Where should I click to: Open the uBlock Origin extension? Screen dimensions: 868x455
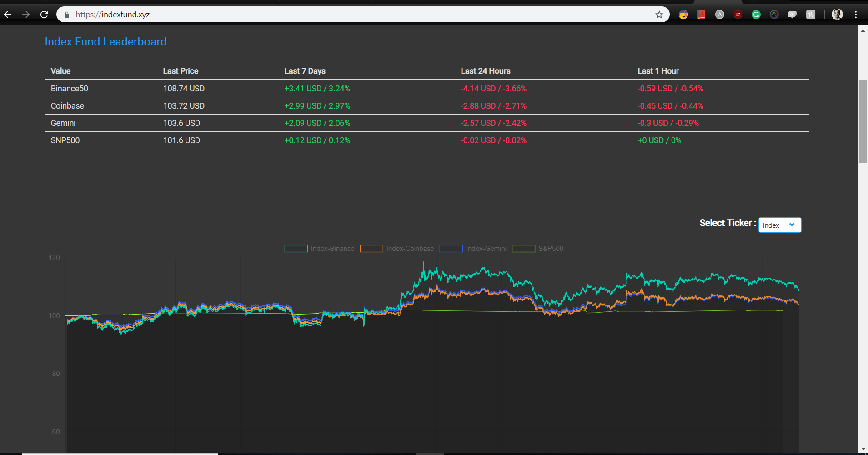(x=738, y=15)
